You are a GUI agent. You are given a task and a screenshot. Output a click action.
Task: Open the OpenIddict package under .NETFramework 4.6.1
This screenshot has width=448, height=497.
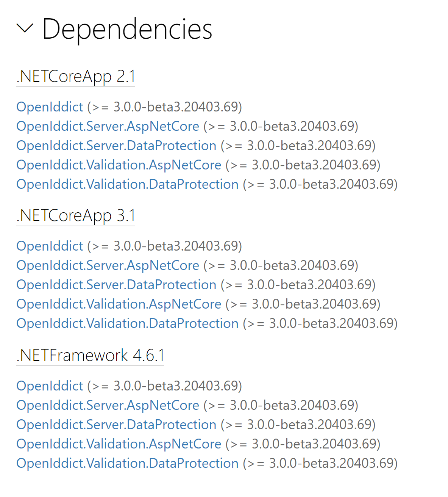pos(50,386)
